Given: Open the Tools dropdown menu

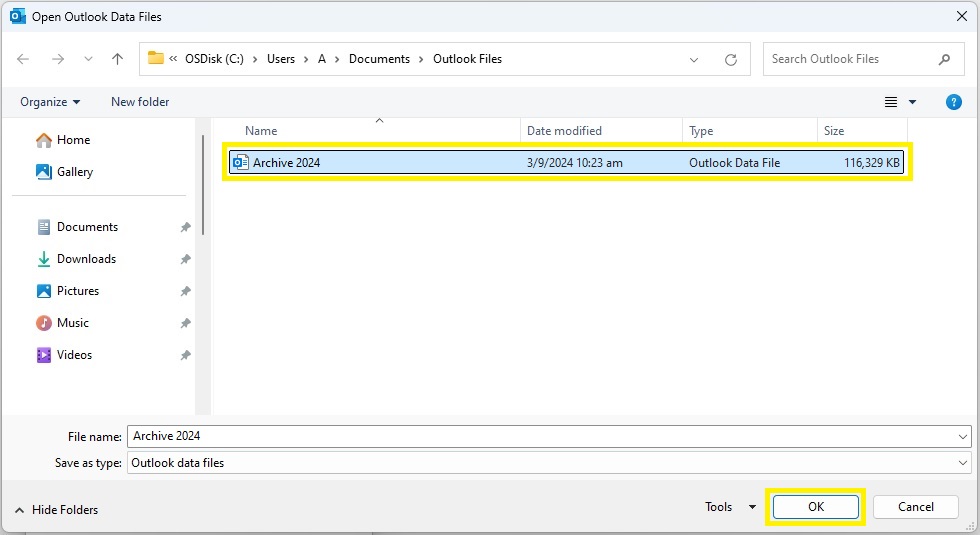Looking at the screenshot, I should (730, 507).
